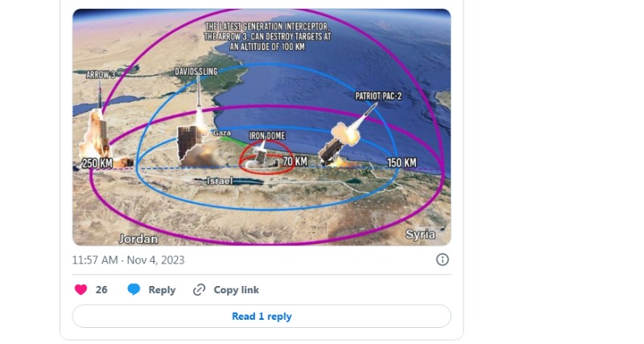Screen dimensions: 644x344
Task: Open the missile defense map image
Action: pos(262,127)
